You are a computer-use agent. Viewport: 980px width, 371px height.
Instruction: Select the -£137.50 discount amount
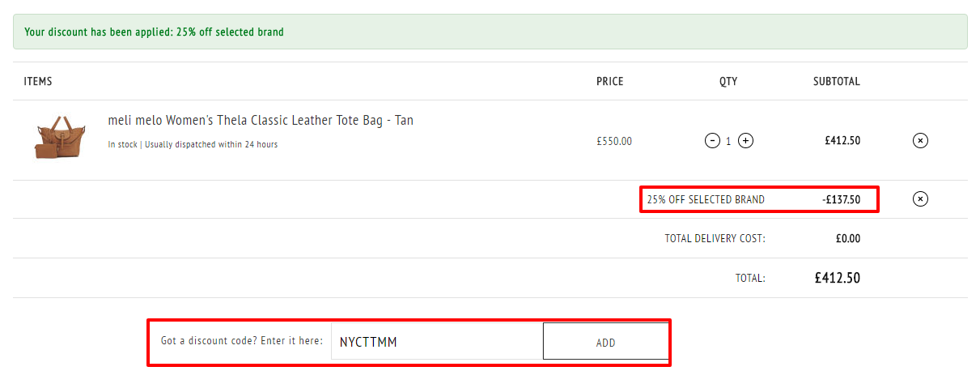(841, 199)
